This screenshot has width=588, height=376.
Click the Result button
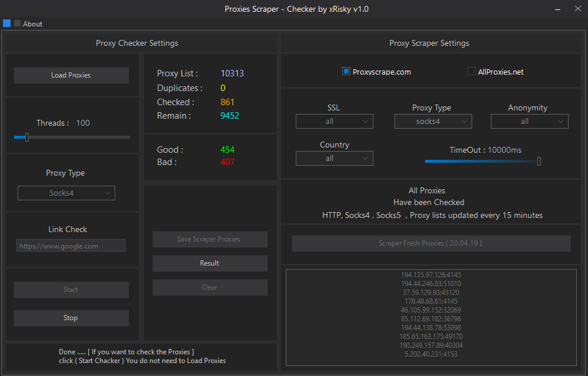pos(210,263)
